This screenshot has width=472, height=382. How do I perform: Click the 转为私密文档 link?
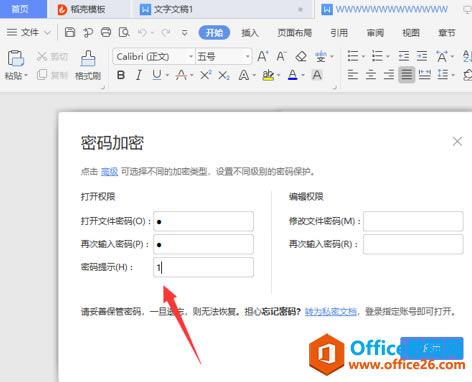pos(331,312)
